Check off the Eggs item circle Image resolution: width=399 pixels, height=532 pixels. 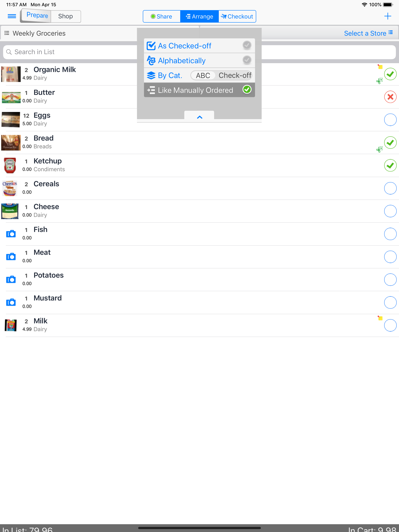pyautogui.click(x=390, y=120)
